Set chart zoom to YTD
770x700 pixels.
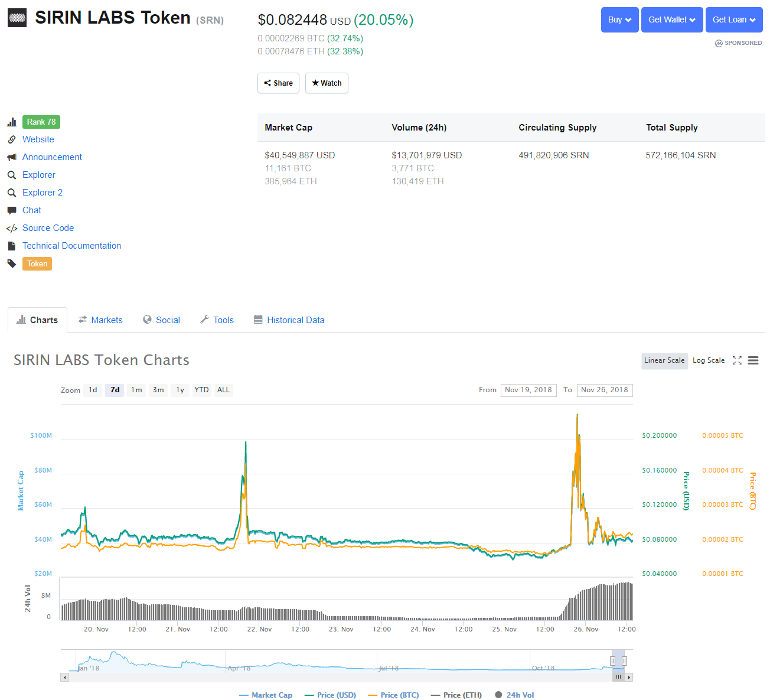(202, 390)
